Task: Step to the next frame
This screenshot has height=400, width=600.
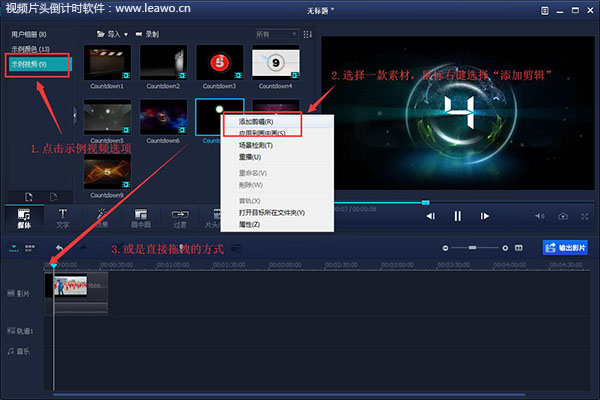Action: [484, 216]
